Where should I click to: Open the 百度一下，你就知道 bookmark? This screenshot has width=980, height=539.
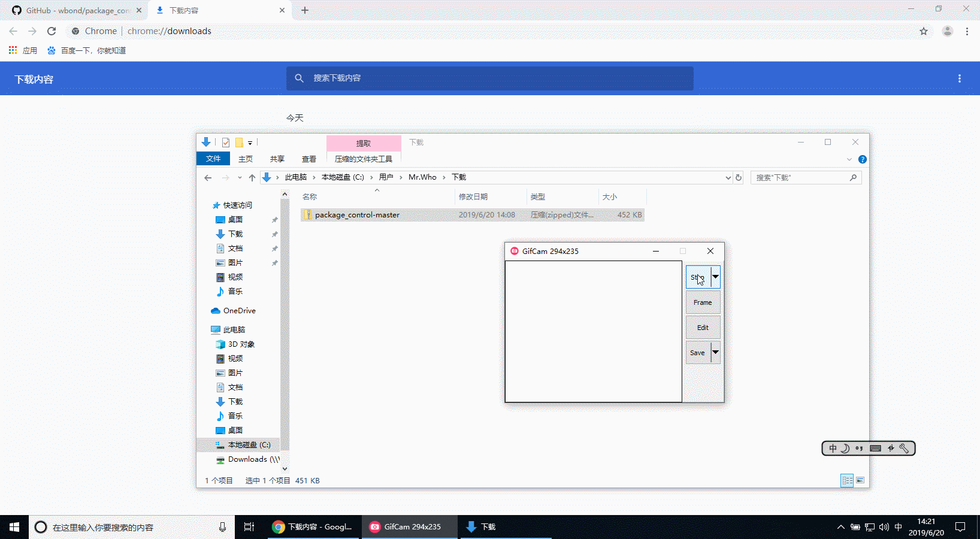pos(87,50)
